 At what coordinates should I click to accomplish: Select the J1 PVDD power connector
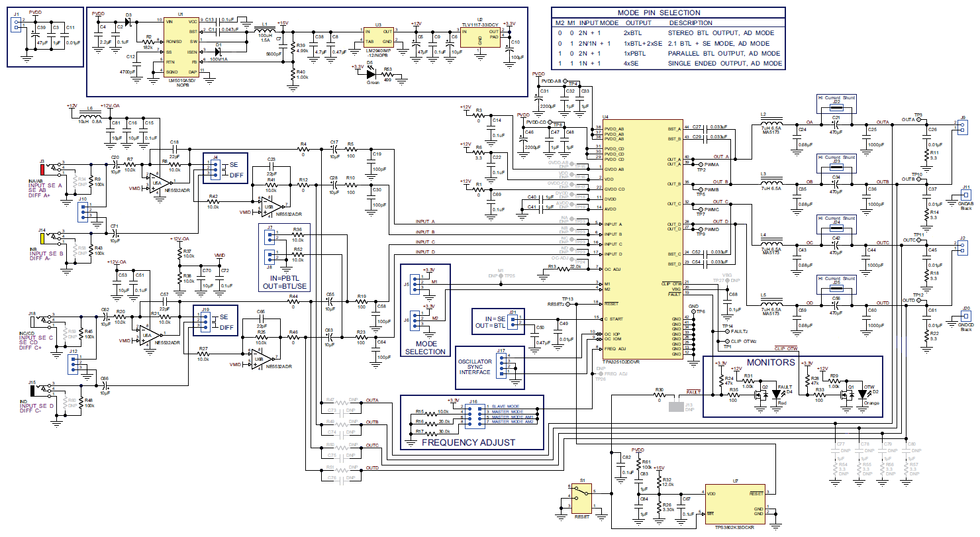(17, 26)
